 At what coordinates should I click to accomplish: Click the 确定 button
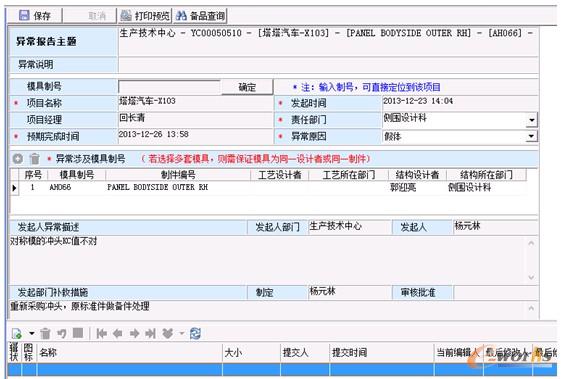(x=247, y=87)
